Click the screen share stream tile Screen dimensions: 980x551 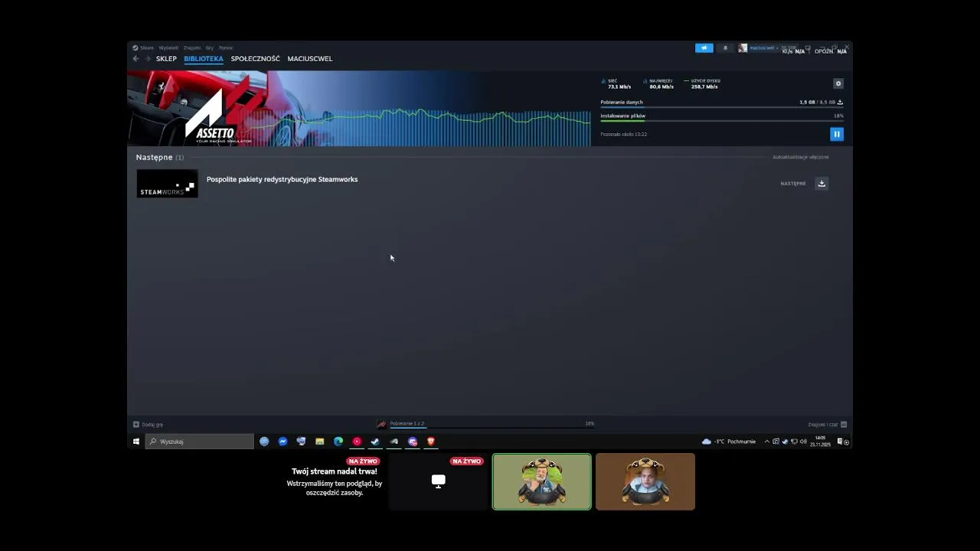pos(439,481)
